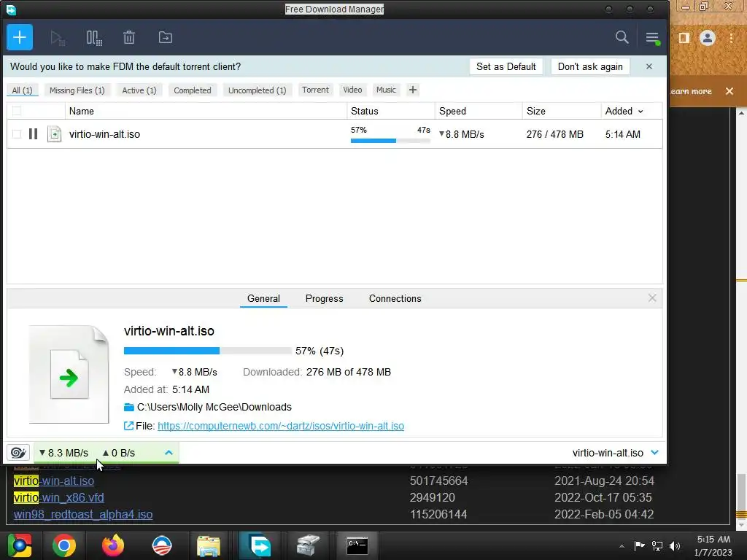
Task: Click the pause all downloads icon
Action: click(94, 38)
